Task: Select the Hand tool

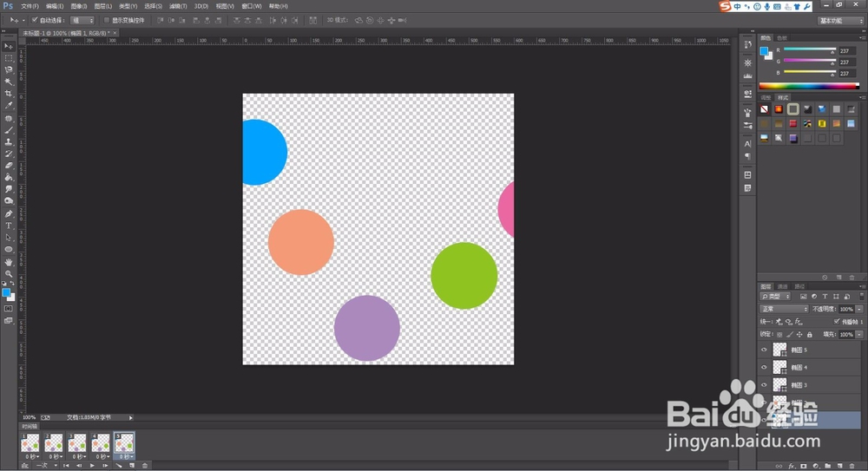Action: [x=9, y=262]
